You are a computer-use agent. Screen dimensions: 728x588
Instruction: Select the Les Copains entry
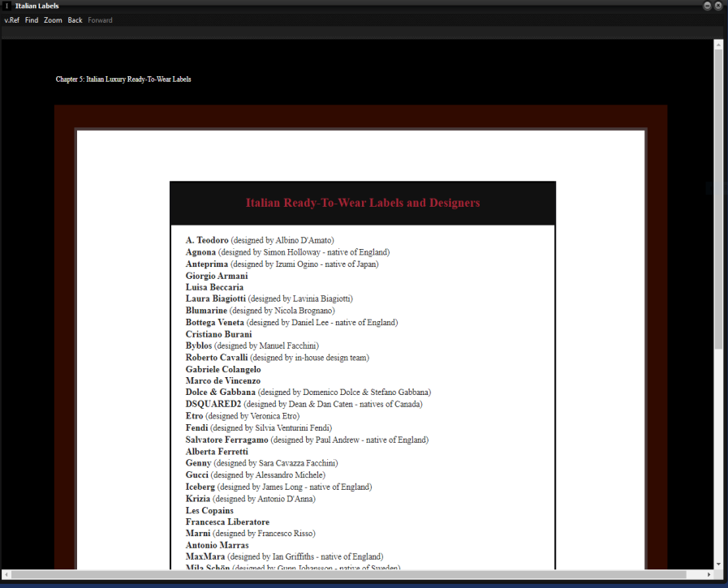(209, 510)
